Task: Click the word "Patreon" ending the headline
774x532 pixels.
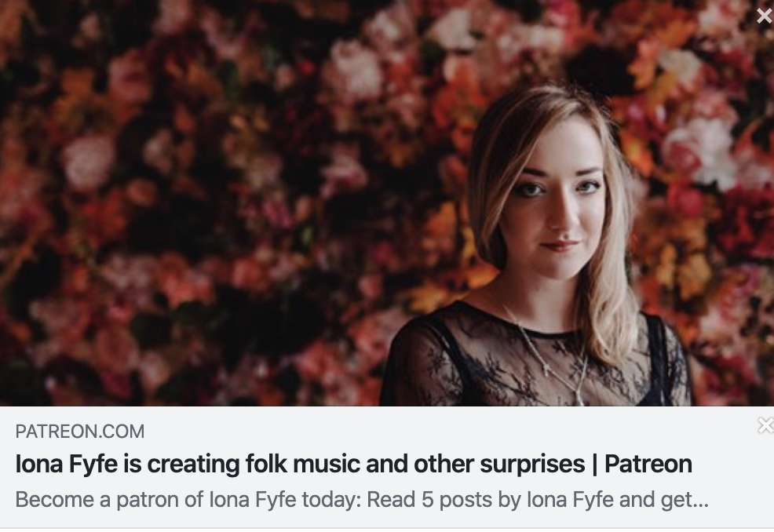Action: tap(648, 465)
